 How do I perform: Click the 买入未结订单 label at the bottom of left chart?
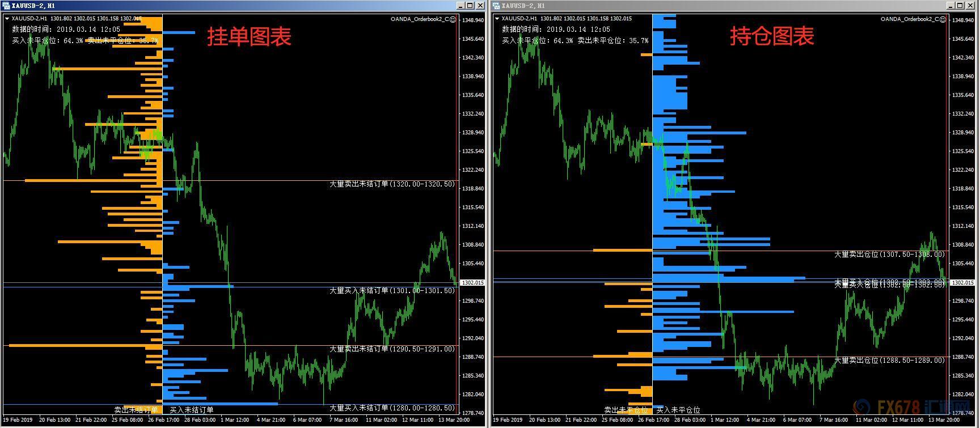click(x=192, y=410)
